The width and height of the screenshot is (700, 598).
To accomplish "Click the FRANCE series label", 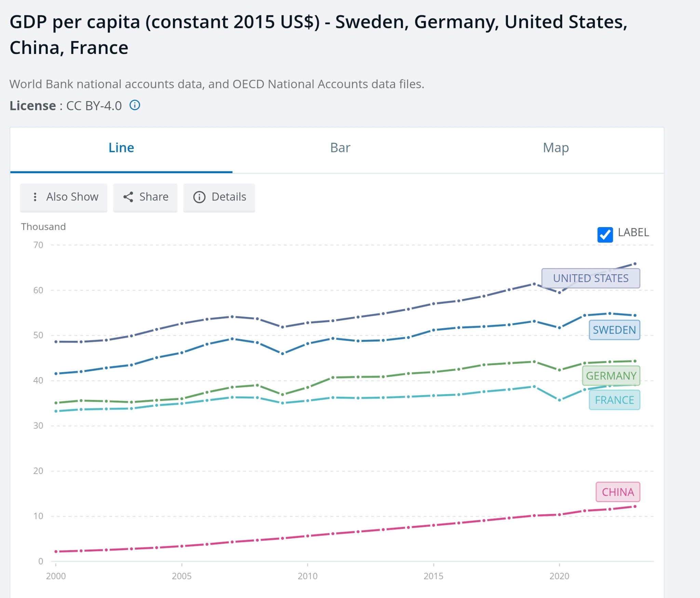I will pyautogui.click(x=614, y=400).
